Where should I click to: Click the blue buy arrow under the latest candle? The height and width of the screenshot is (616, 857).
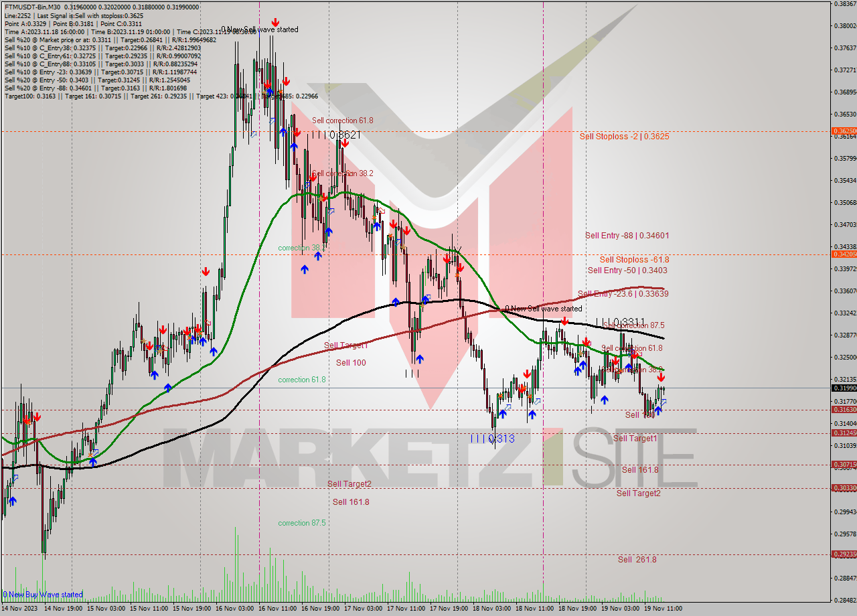[657, 410]
